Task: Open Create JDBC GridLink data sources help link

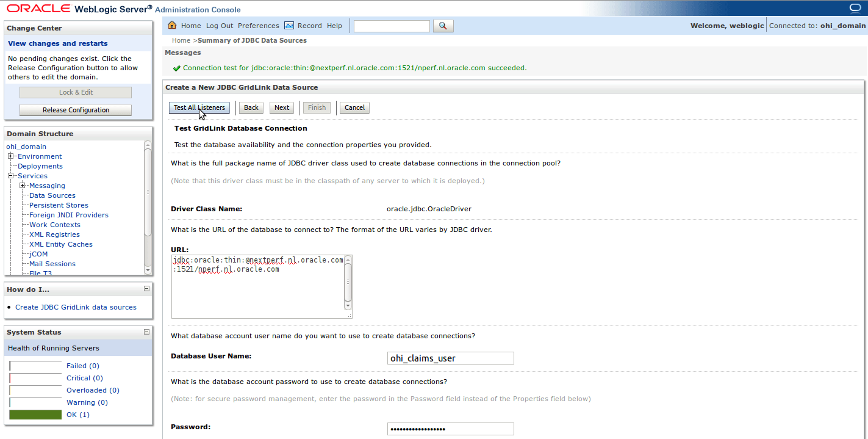Action: 76,307
